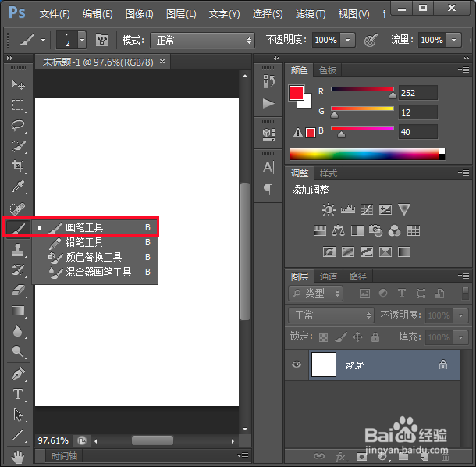Image resolution: width=476 pixels, height=467 pixels.
Task: Add a Levels adjustment
Action: [347, 209]
